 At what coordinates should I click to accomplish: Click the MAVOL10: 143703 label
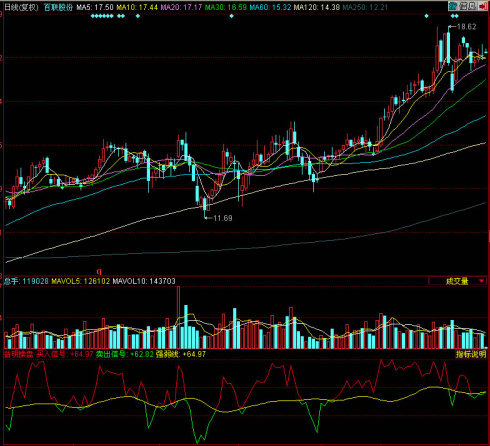pyautogui.click(x=144, y=281)
